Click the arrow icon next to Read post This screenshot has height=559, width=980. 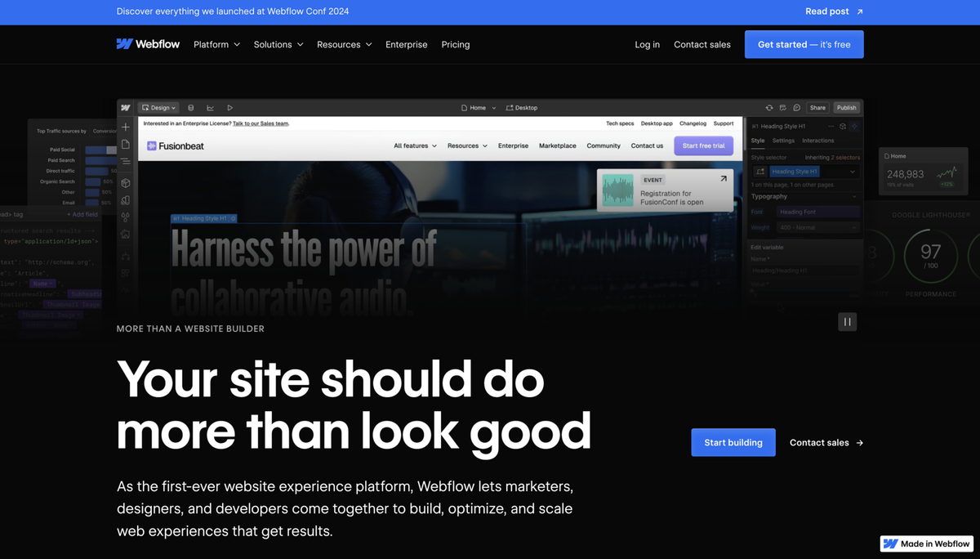tap(859, 11)
